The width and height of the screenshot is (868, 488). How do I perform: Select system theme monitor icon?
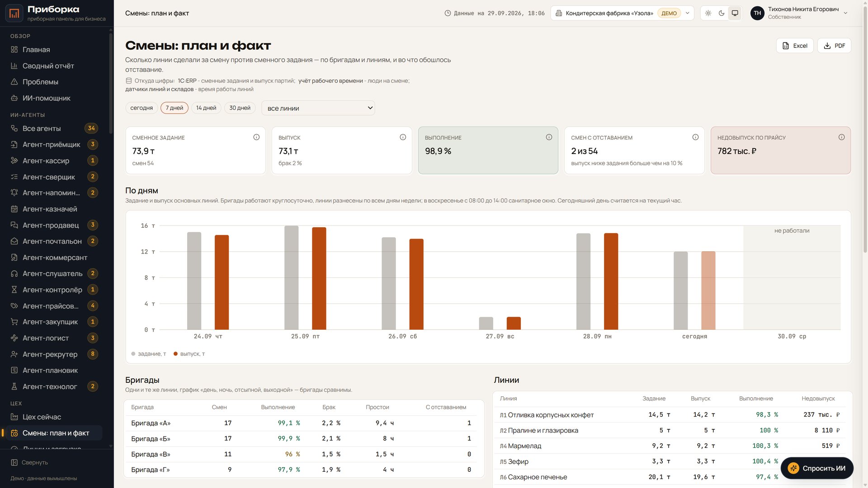click(735, 13)
